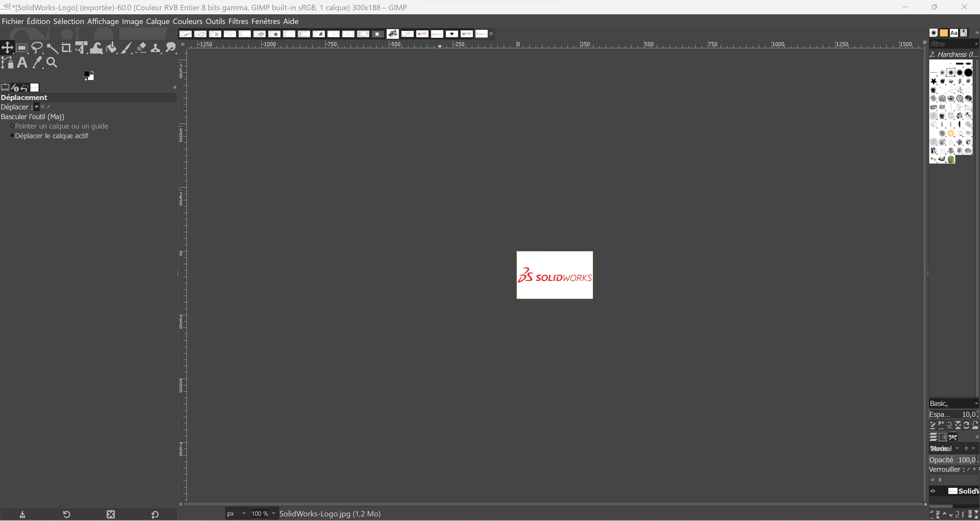This screenshot has width=980, height=521.
Task: Open the Device Status tab
Action: pos(15,88)
